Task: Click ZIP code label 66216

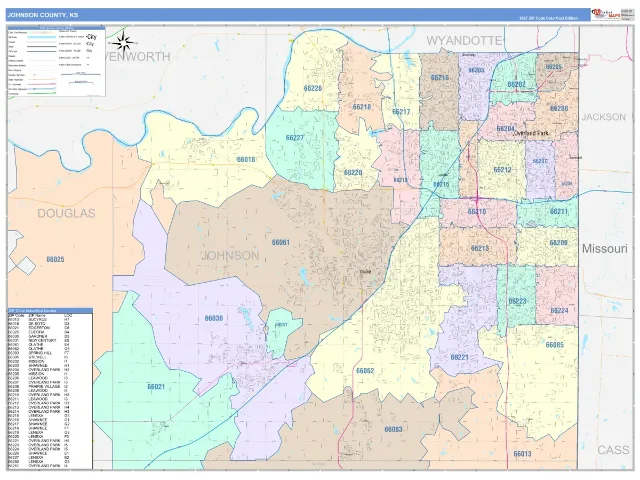Action: click(440, 78)
